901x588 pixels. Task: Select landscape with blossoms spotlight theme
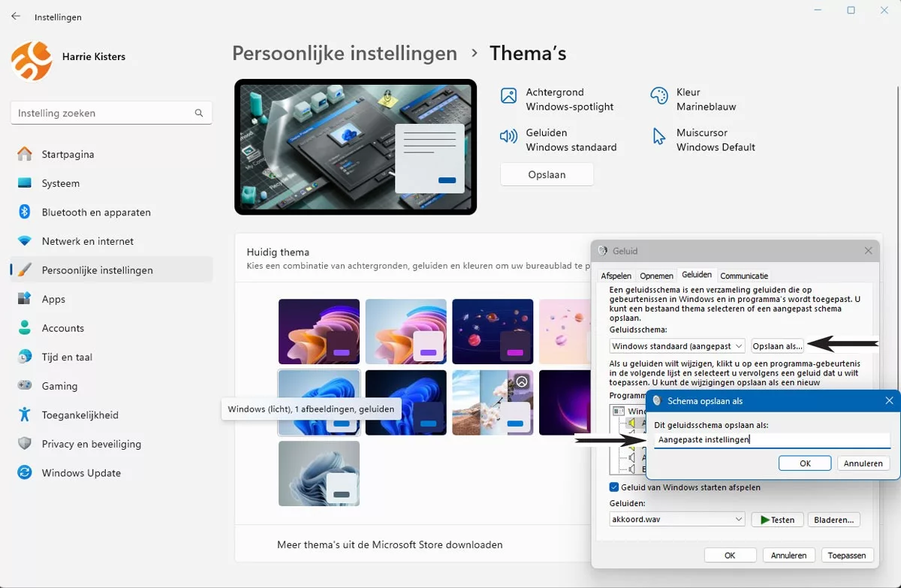click(x=493, y=403)
